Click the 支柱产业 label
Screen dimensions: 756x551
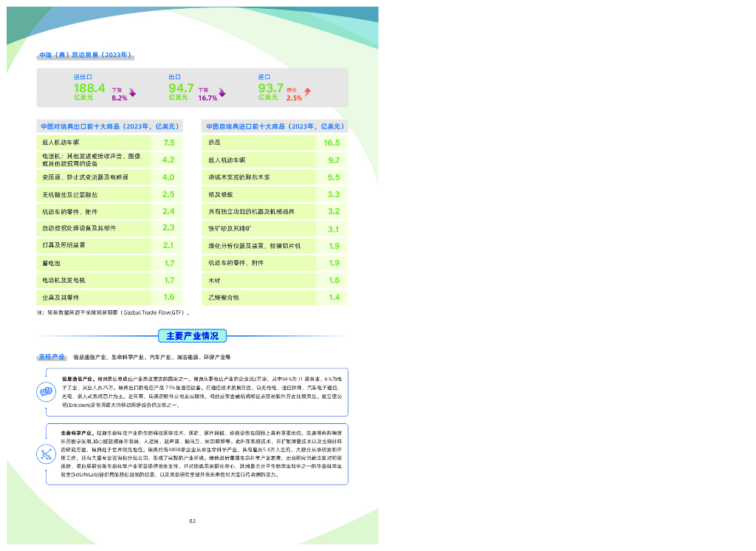click(x=52, y=357)
